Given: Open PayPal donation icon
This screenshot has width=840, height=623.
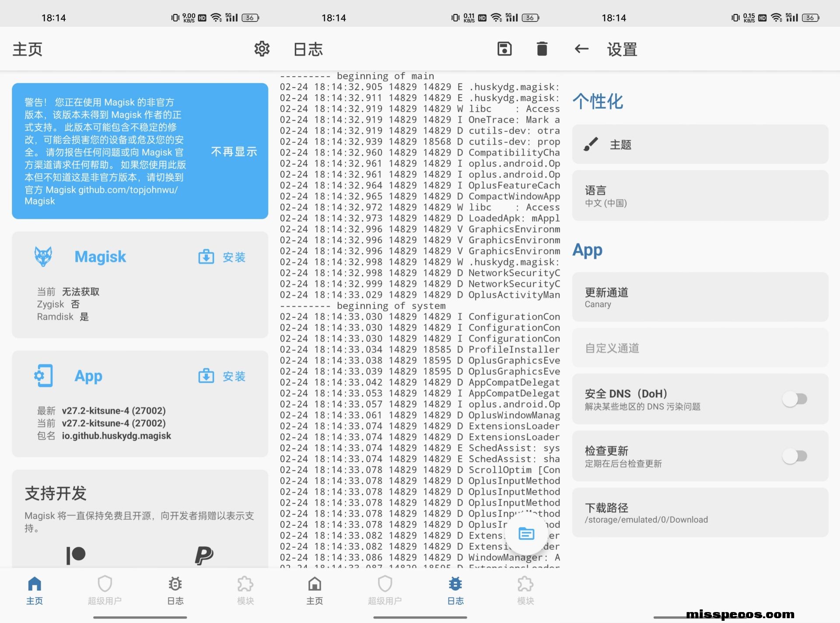Looking at the screenshot, I should tap(204, 555).
